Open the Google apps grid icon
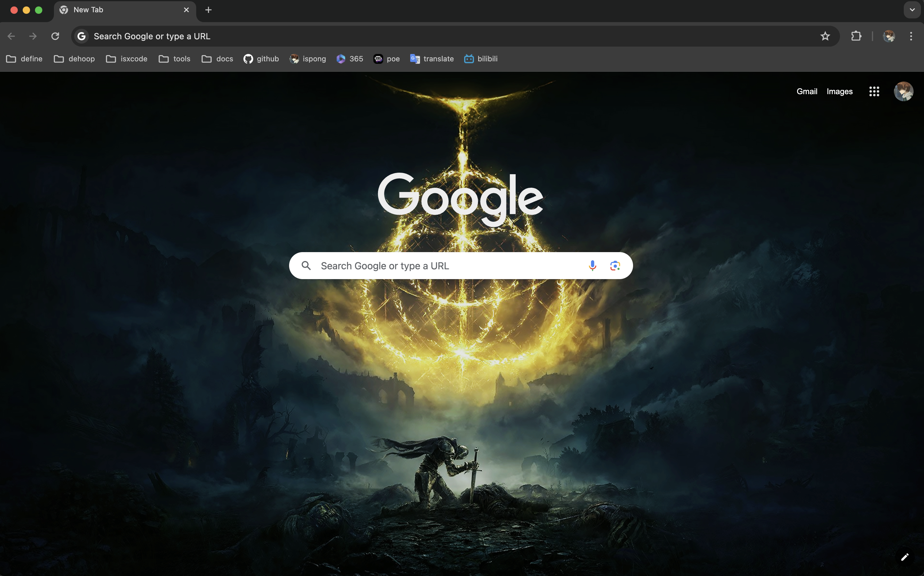This screenshot has height=576, width=924. (x=874, y=91)
